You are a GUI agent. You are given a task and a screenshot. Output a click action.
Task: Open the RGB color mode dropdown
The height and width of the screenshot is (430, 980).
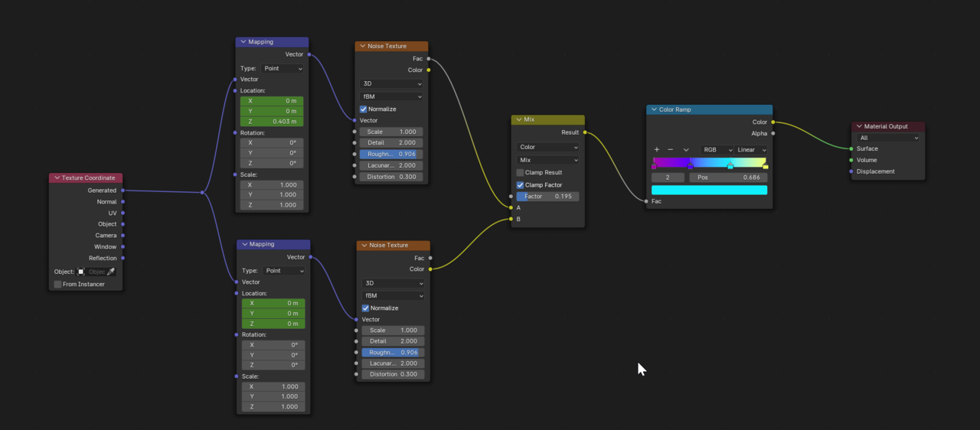(x=717, y=150)
